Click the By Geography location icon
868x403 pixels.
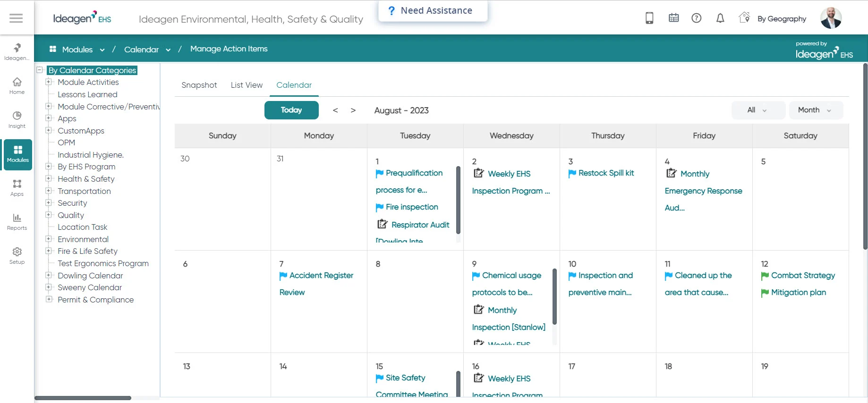[x=744, y=17]
